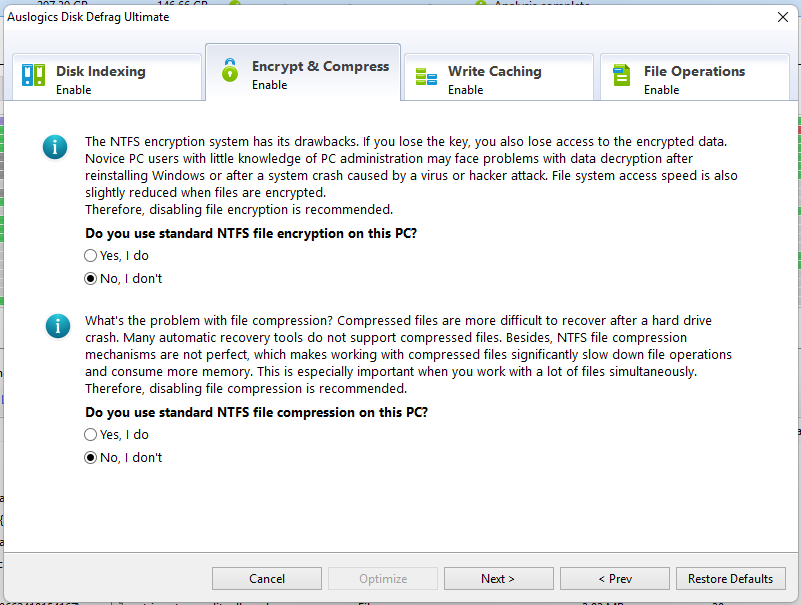Select 'No, I don't' for NTFS encryption
Image resolution: width=801 pixels, height=605 pixels.
tap(91, 279)
